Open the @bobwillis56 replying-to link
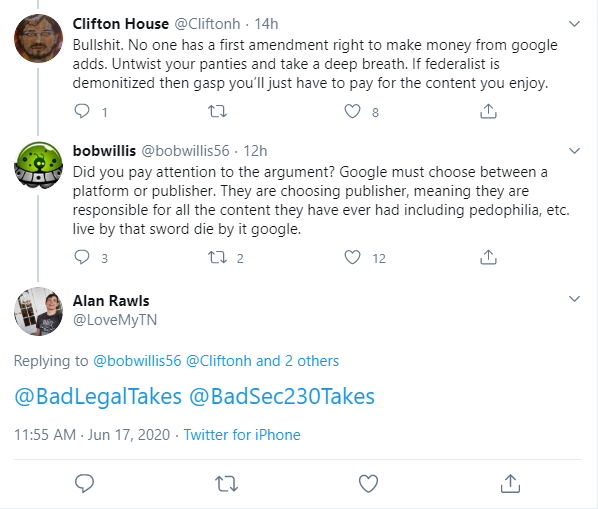The width and height of the screenshot is (598, 509). (137, 361)
